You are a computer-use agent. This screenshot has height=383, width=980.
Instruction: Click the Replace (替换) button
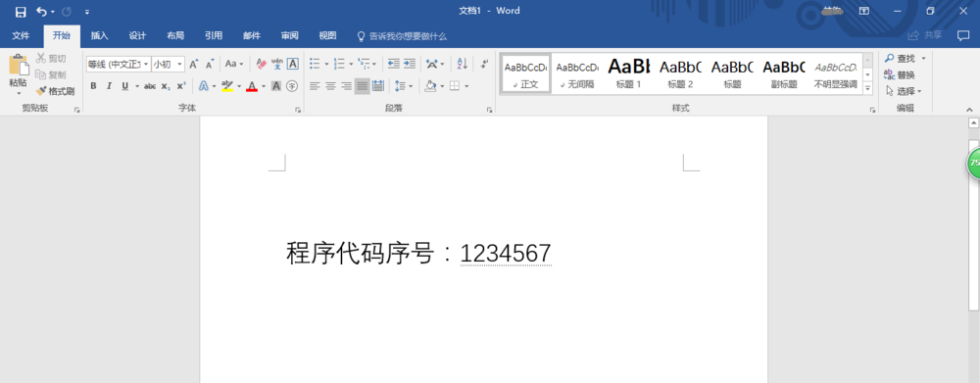900,75
